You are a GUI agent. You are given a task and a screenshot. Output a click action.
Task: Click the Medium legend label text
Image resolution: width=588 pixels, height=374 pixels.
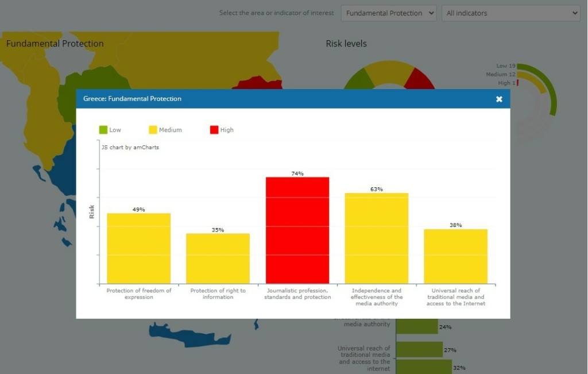tap(170, 130)
